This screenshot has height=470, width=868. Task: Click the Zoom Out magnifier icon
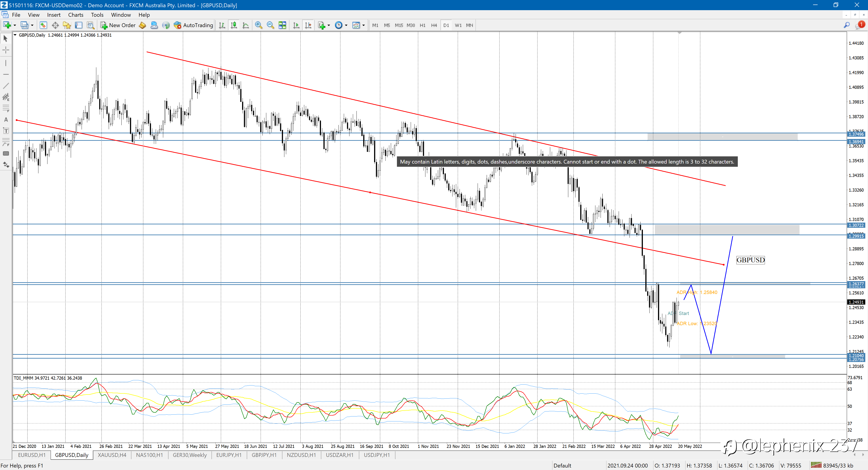click(270, 25)
